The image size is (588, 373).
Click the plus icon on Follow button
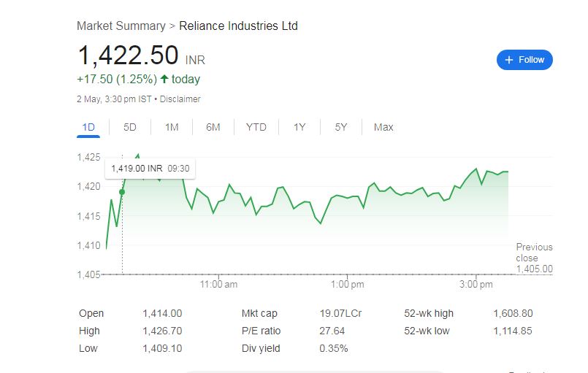pos(509,60)
